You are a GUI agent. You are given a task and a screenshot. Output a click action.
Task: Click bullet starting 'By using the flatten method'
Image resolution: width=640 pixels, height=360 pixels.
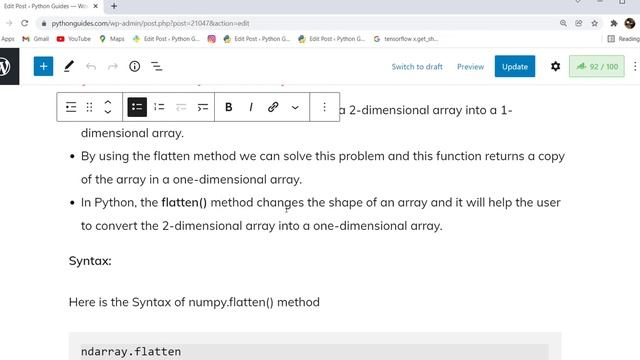click(x=322, y=168)
